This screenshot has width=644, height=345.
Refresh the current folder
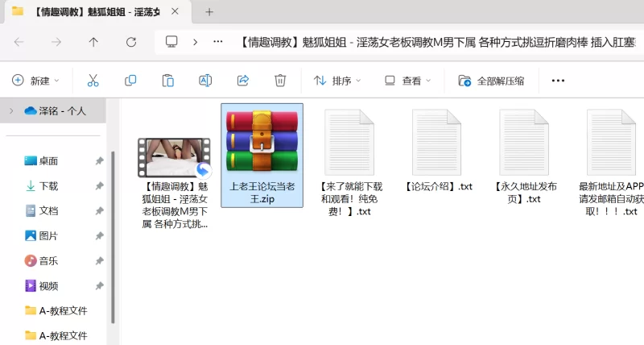point(131,42)
